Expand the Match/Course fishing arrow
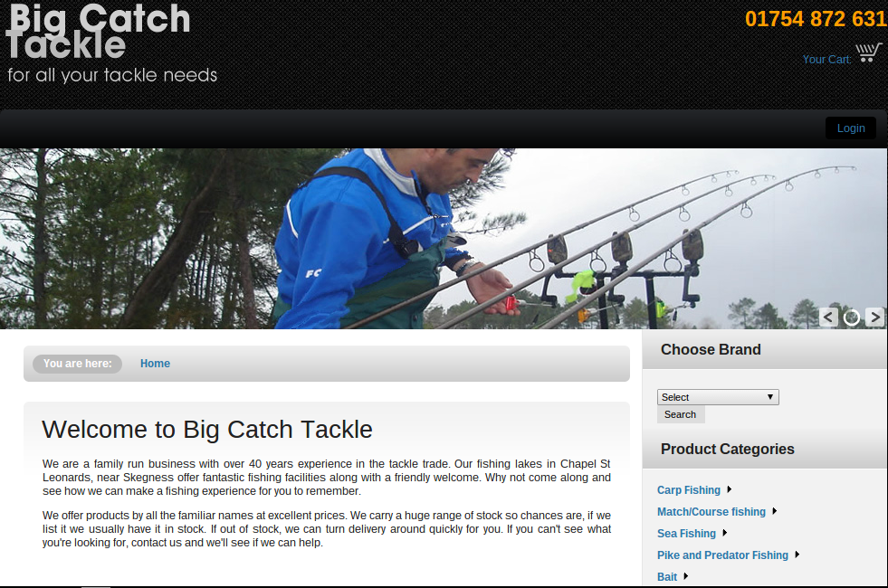This screenshot has height=588, width=888. [775, 511]
